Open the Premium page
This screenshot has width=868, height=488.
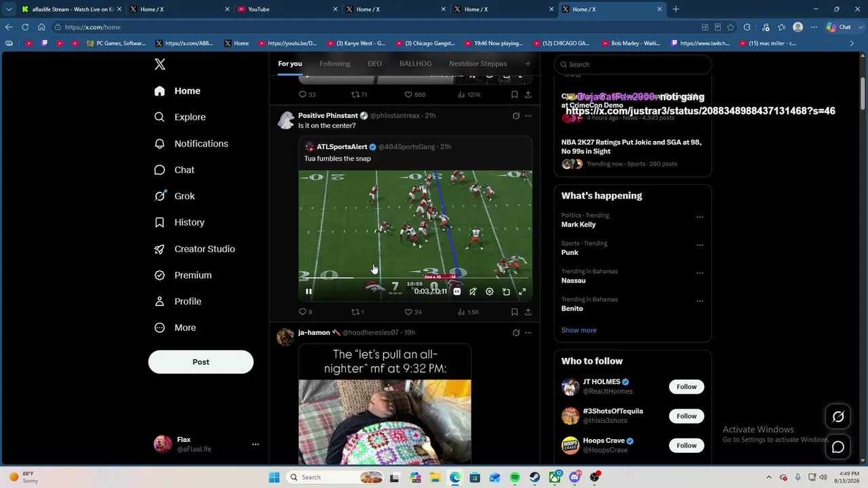pos(182,275)
